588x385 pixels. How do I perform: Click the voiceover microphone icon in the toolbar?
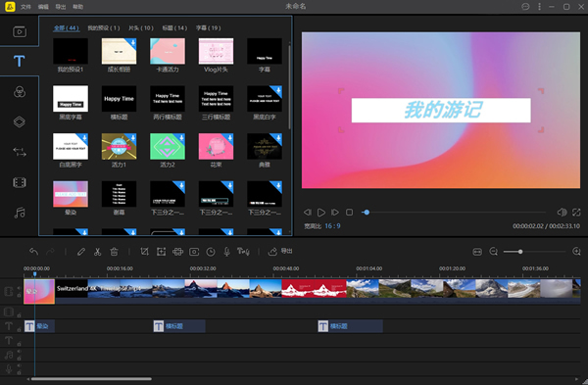[x=227, y=252]
